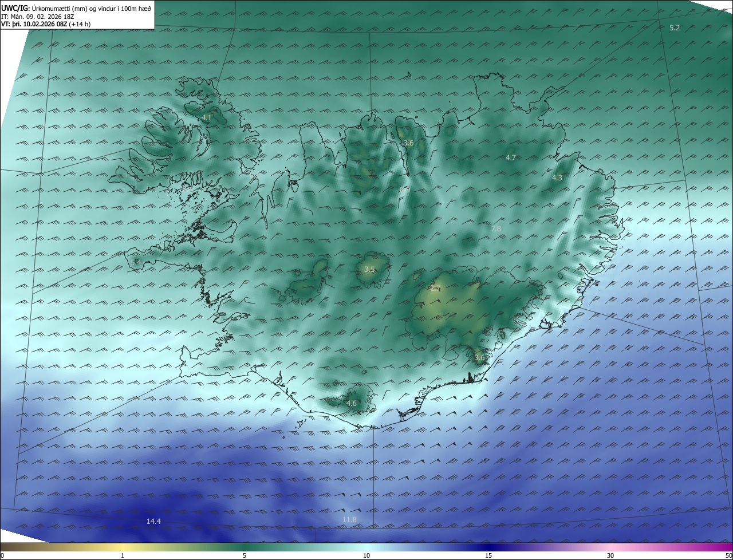Click the 5.2 value in the top-right corner
This screenshot has width=733, height=560.
coord(675,27)
